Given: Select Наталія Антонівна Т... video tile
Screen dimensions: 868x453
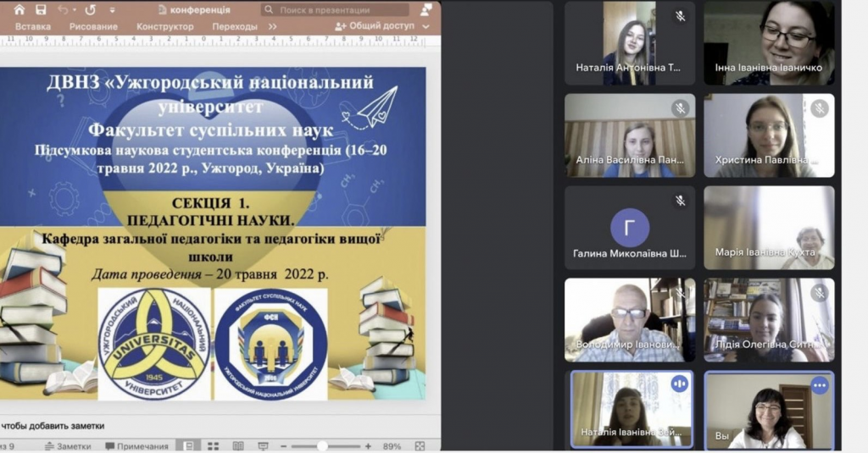Looking at the screenshot, I should [x=630, y=43].
